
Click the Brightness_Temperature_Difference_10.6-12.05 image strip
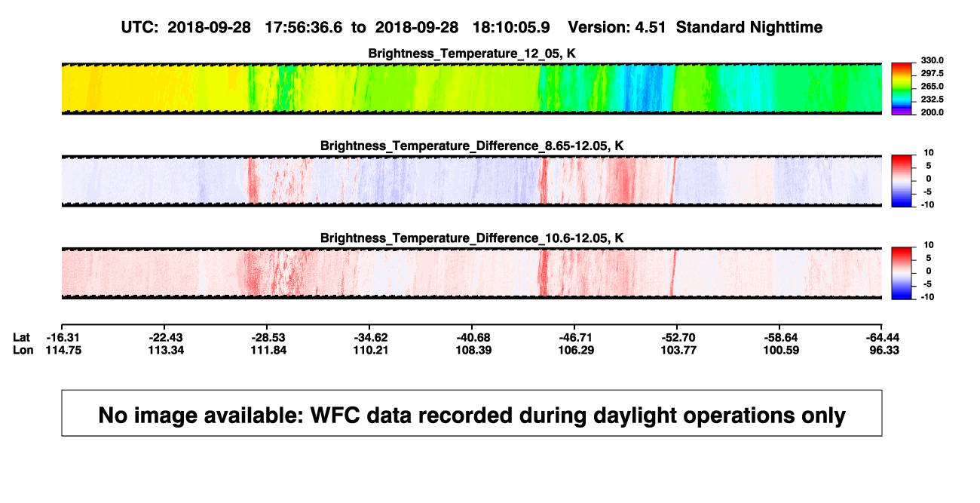click(x=472, y=273)
